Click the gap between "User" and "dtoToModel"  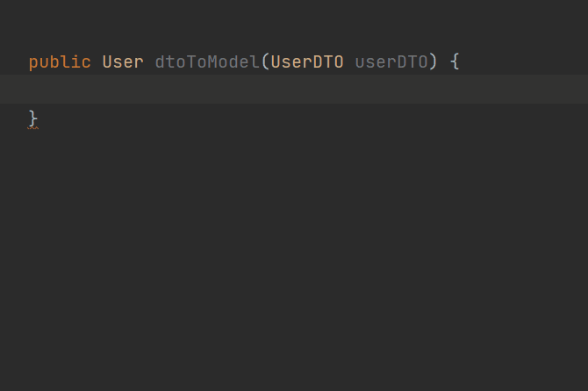(149, 62)
